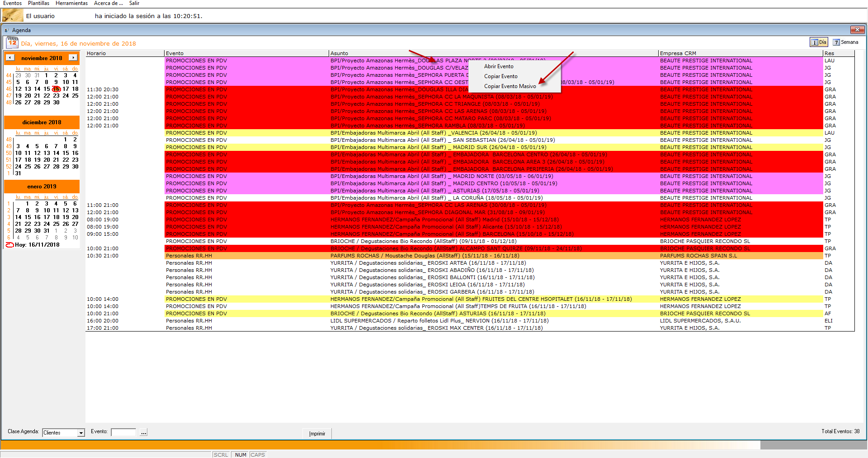Select day 25 in the diciembre 2018 calendar
Viewport: 868px width, 458px height.
tap(28, 167)
